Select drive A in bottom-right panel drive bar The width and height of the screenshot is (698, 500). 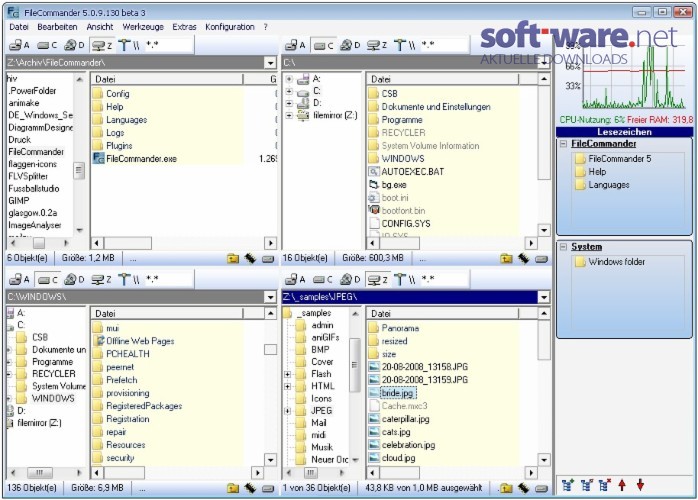point(295,279)
